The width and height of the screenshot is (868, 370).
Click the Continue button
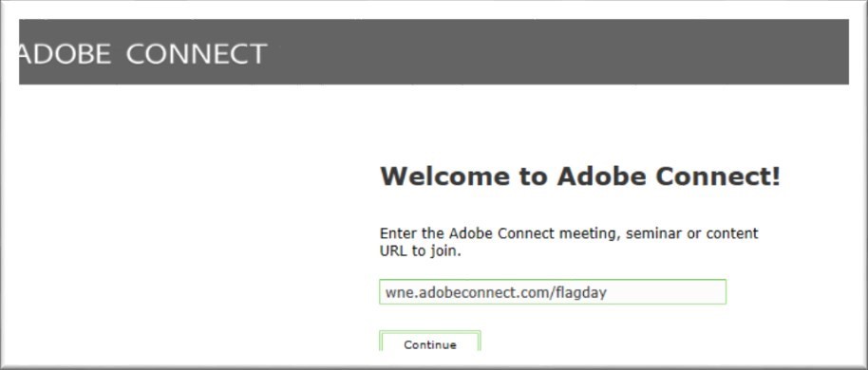pyautogui.click(x=430, y=342)
